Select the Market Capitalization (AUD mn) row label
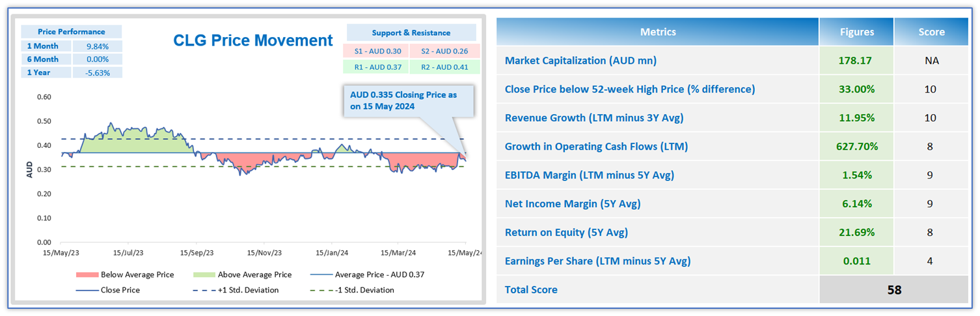Screen dimensions: 980x316 [x=580, y=61]
